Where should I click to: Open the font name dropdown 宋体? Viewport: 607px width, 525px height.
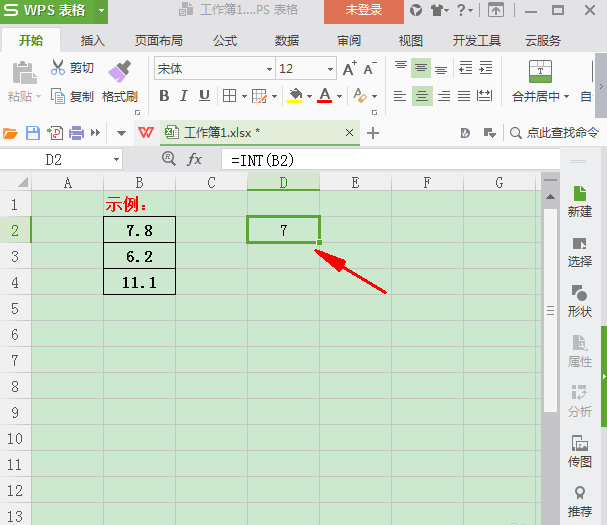click(269, 69)
